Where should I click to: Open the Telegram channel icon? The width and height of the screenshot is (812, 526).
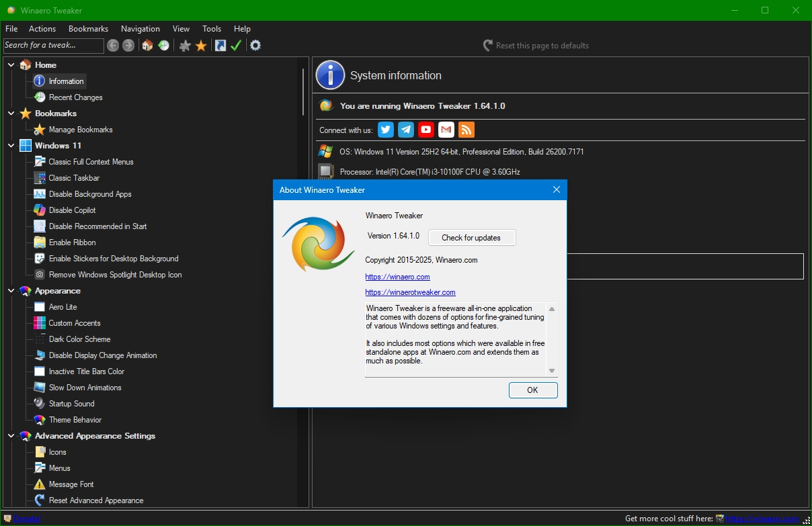pos(406,130)
